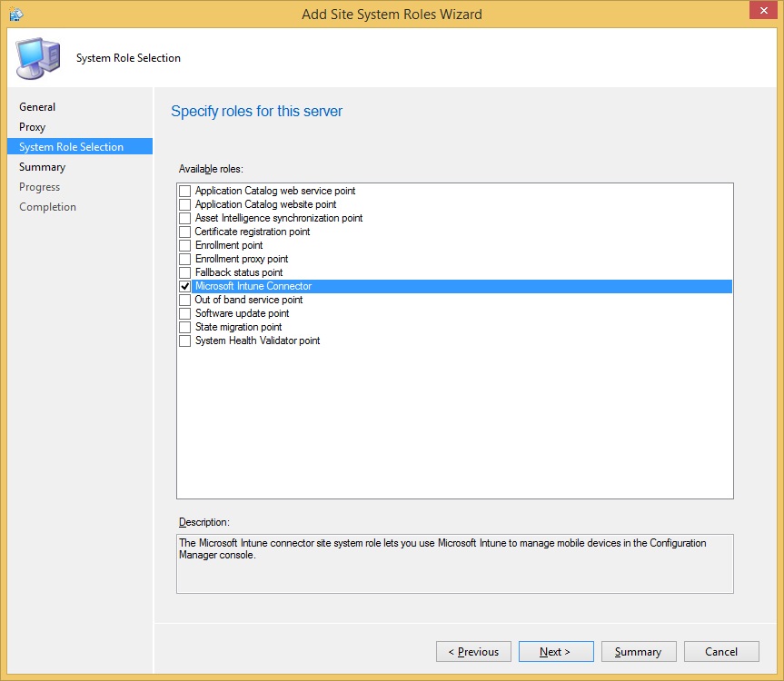Enable Certificate registration point role
The image size is (784, 681).
pos(185,232)
